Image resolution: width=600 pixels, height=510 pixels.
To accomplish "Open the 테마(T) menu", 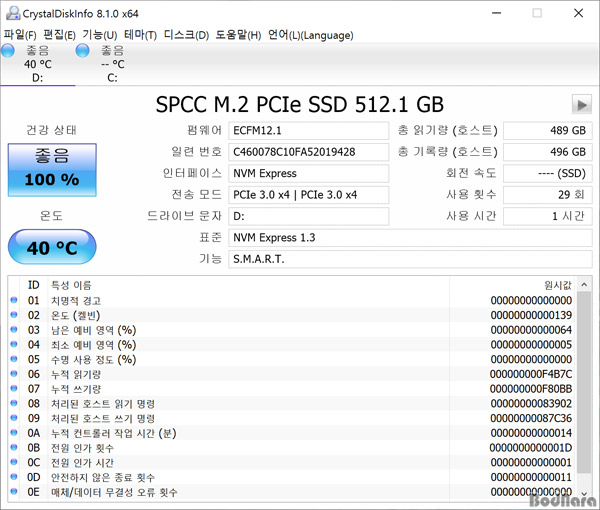I will click(x=140, y=35).
